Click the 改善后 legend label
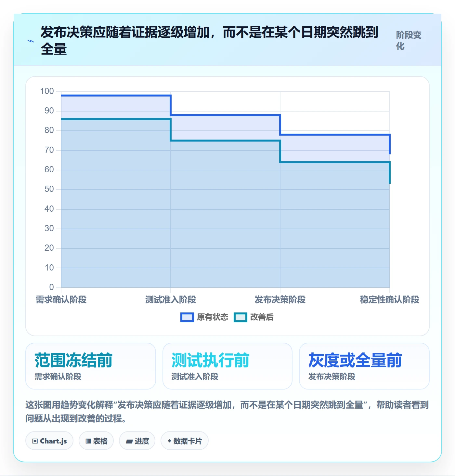Viewport: 455px width, 476px height. point(262,317)
